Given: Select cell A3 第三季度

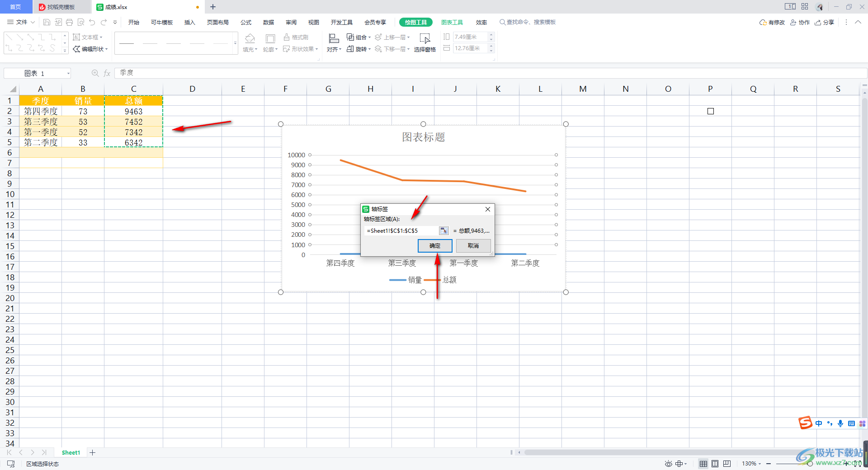Looking at the screenshot, I should click(41, 122).
